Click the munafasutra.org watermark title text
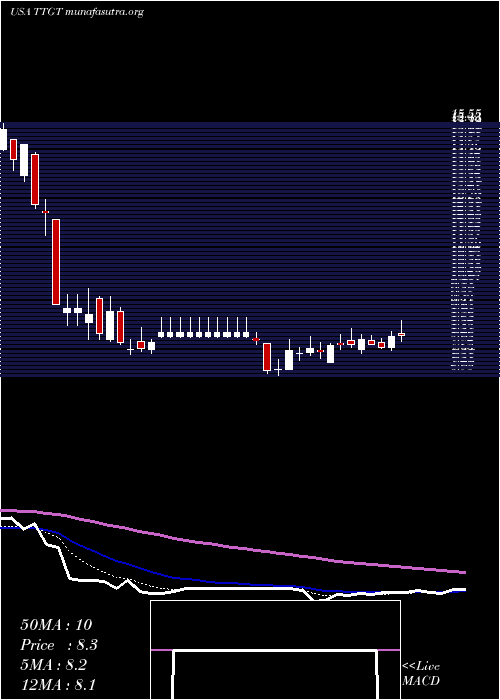Viewport: 500px width, 700px height. (77, 12)
